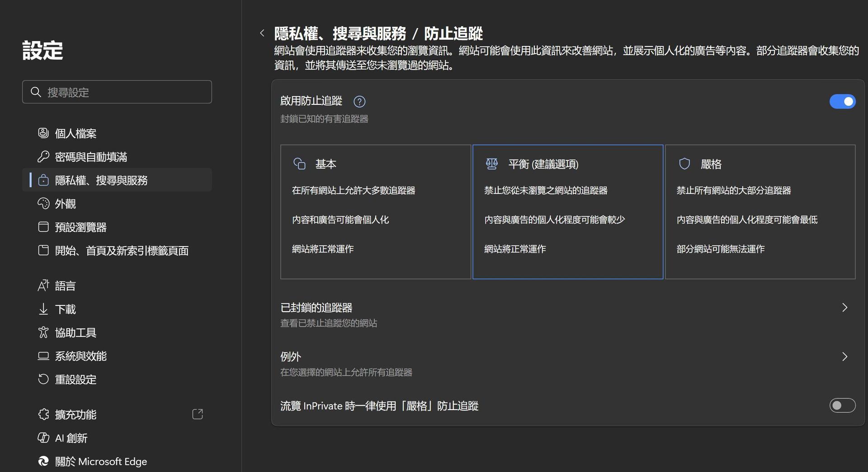The width and height of the screenshot is (868, 472).
Task: Click the back arrow beside 隱私權、搜尋與服務
Action: 262,33
